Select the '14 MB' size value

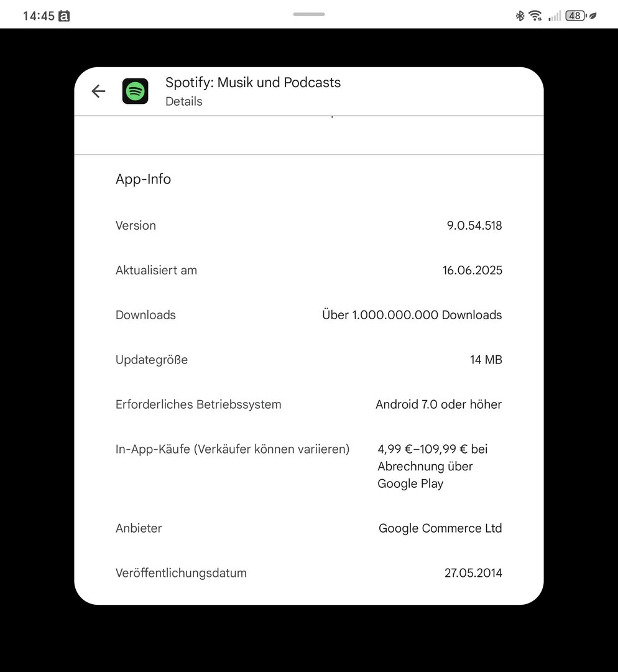(x=486, y=360)
